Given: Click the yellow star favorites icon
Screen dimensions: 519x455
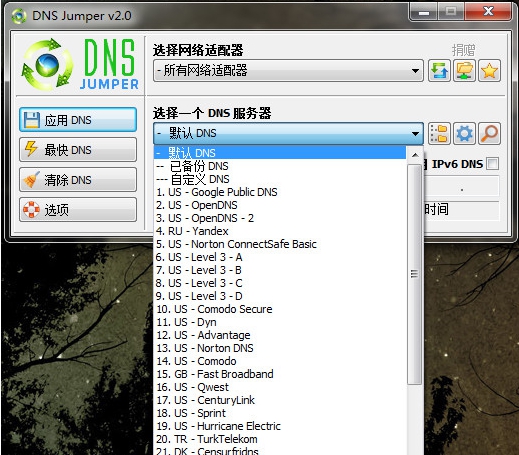Looking at the screenshot, I should [489, 71].
